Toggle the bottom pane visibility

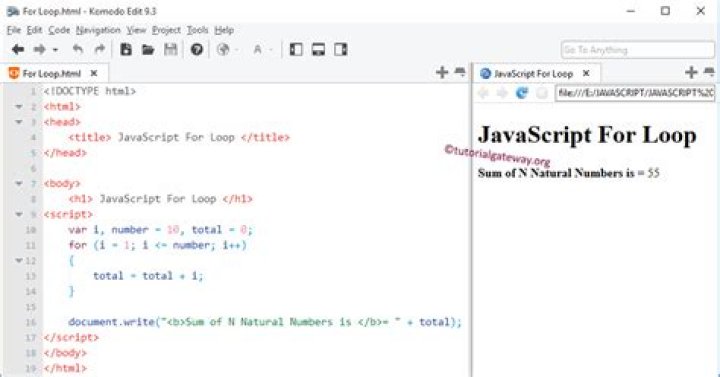point(318,49)
